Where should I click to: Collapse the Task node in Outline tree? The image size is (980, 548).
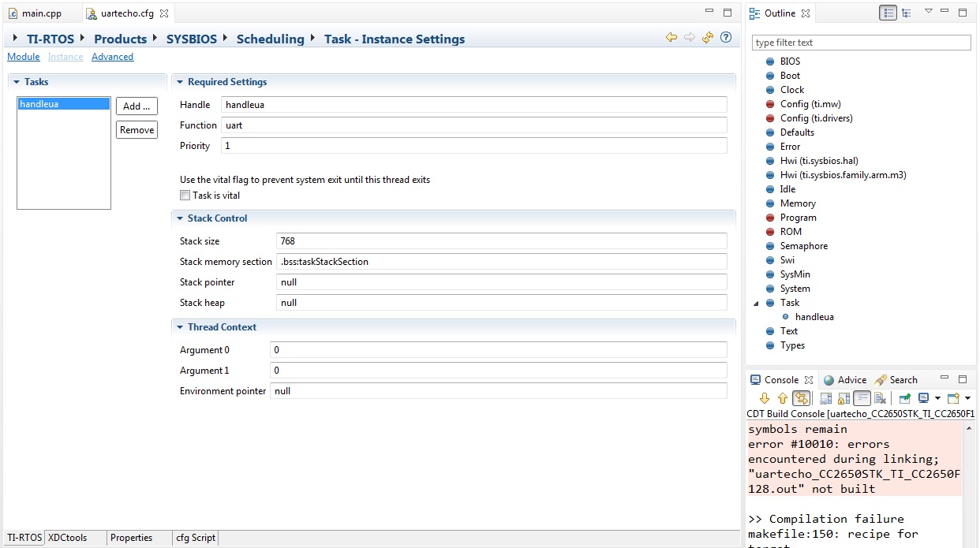click(757, 303)
